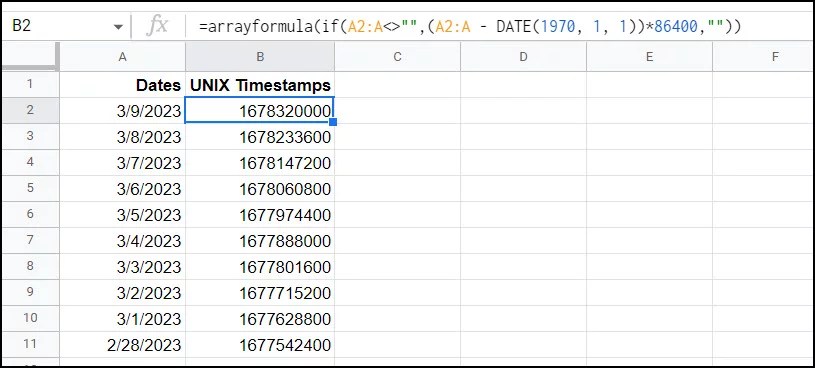Select cell containing 1677888000
Screen dimensions: 815x368
260,240
